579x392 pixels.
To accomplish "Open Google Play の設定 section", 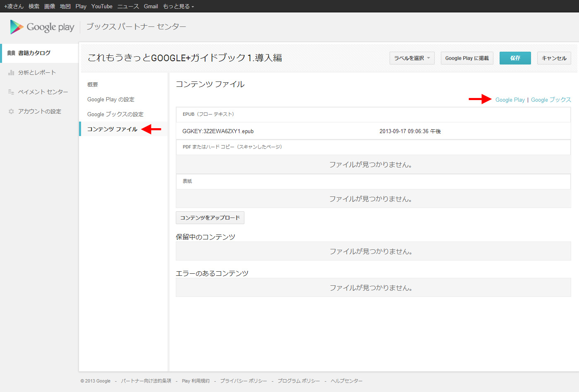I will coord(111,99).
